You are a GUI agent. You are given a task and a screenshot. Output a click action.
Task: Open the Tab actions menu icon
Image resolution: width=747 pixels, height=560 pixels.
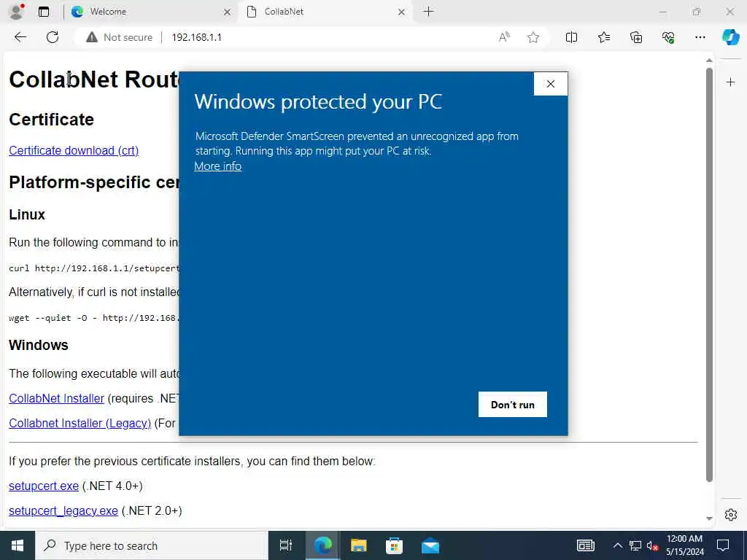[44, 12]
